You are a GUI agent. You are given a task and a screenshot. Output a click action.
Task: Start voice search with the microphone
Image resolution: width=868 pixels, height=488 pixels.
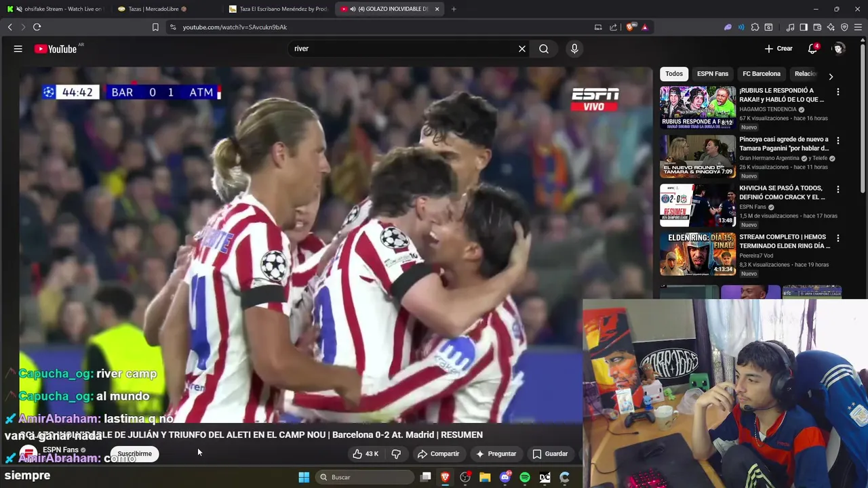tap(574, 49)
